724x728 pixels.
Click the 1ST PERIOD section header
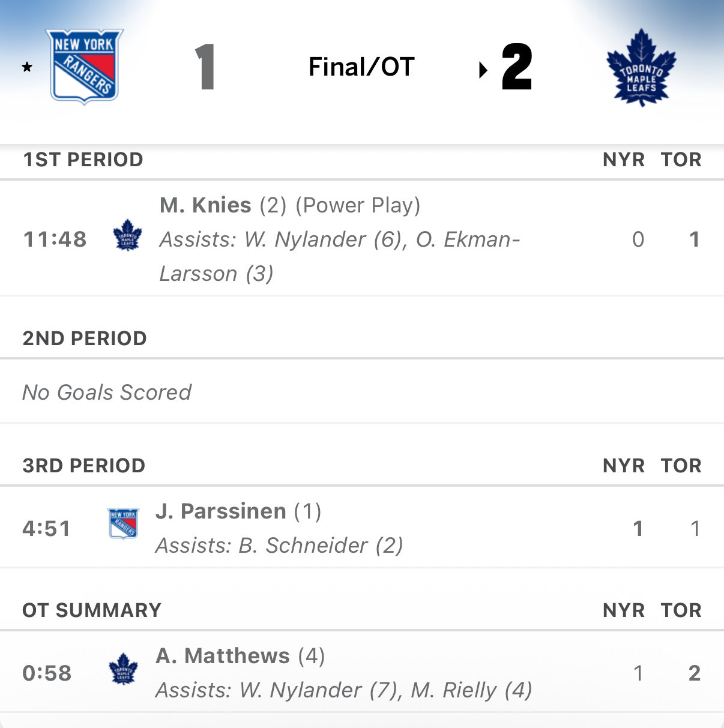(83, 160)
